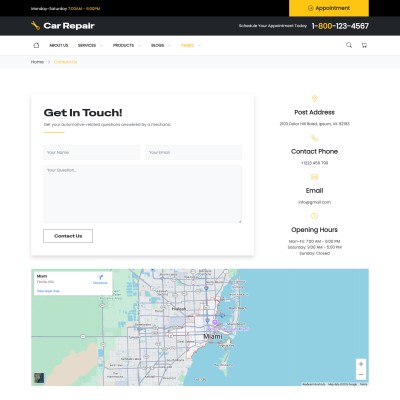Open the Services menu item
400x400 pixels.
pyautogui.click(x=87, y=45)
